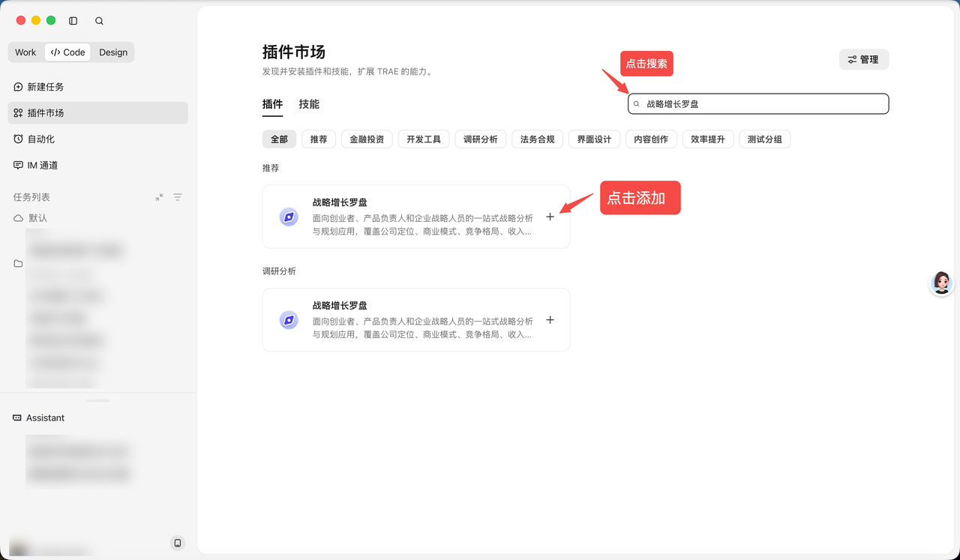The image size is (960, 560).
Task: Click the Assistant icon in sidebar
Action: (17, 418)
